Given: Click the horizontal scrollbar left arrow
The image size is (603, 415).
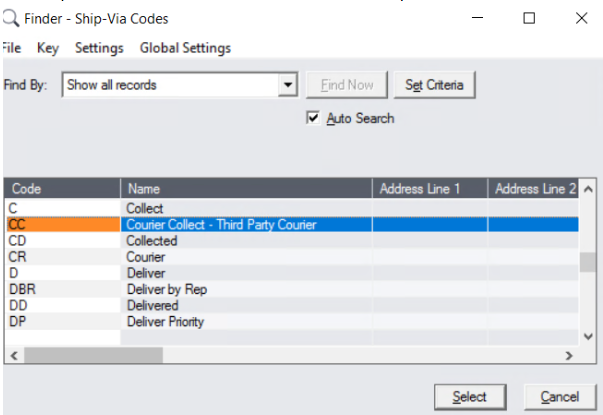Looking at the screenshot, I should (14, 355).
